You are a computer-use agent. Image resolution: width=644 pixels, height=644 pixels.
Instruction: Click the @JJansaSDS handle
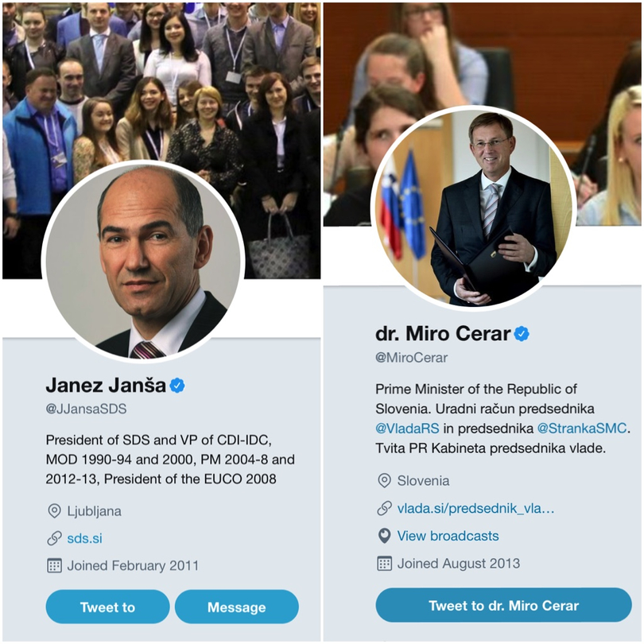pos(86,409)
